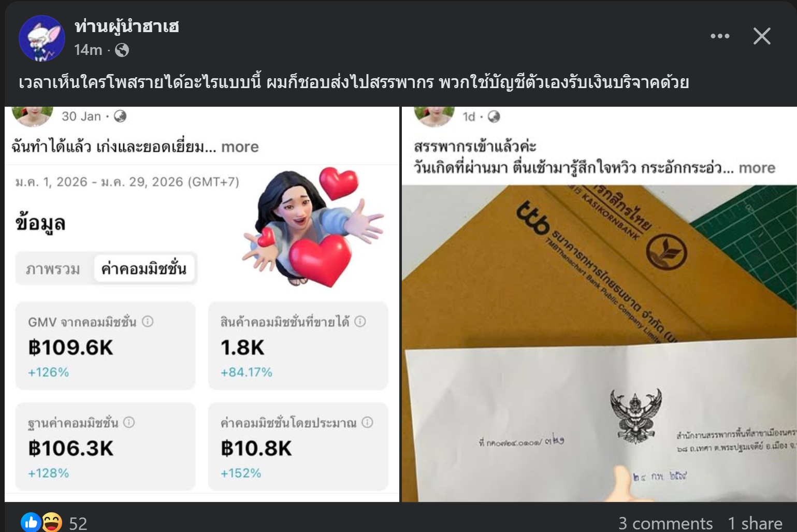Viewport: 797px width, 532px height.
Task: Click the ฿109.6K GMV stat card
Action: pos(106,346)
